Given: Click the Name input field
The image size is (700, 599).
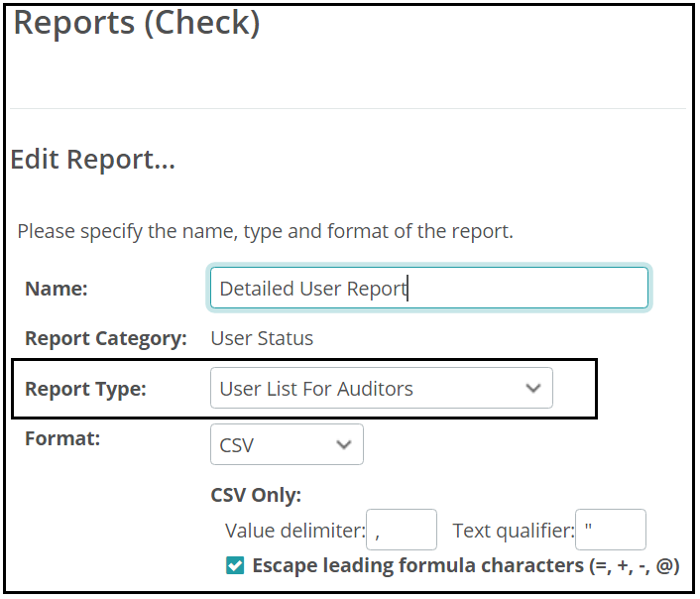Looking at the screenshot, I should (429, 289).
